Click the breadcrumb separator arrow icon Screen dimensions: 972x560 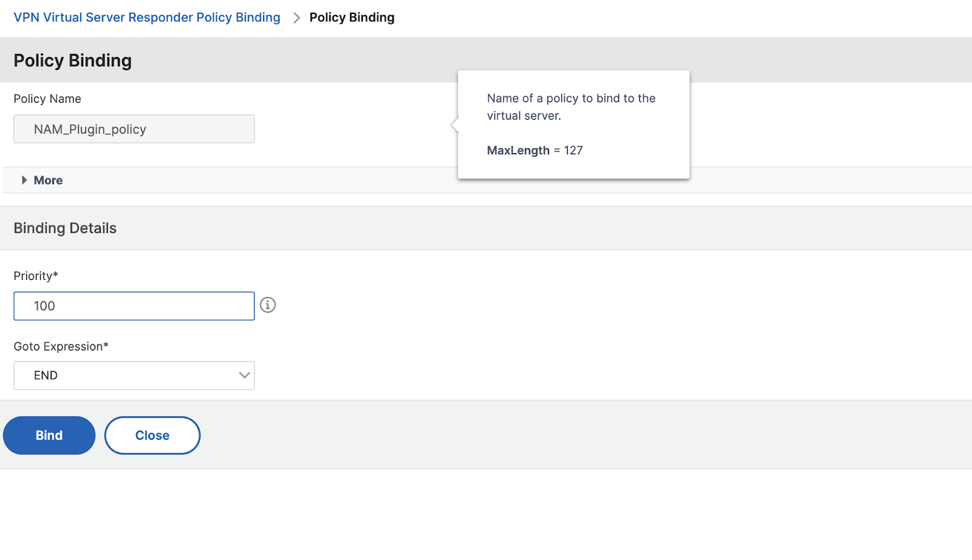296,17
